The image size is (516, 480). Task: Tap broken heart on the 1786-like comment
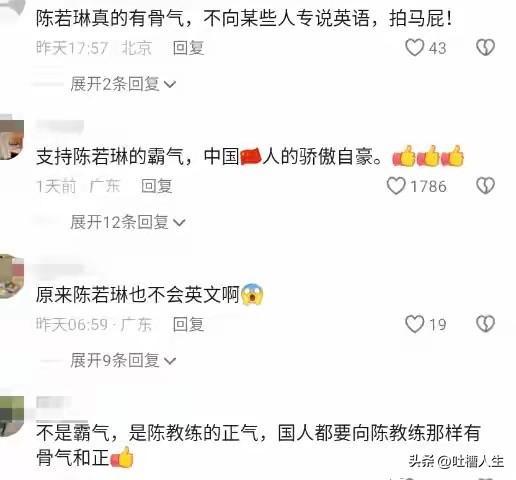click(485, 186)
